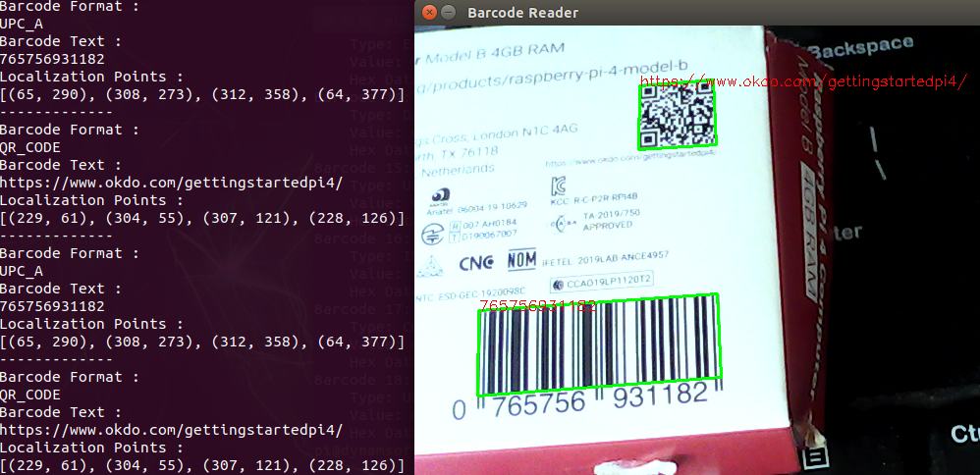Click the red decoded barcode number overlay
This screenshot has height=475, width=980.
click(537, 306)
